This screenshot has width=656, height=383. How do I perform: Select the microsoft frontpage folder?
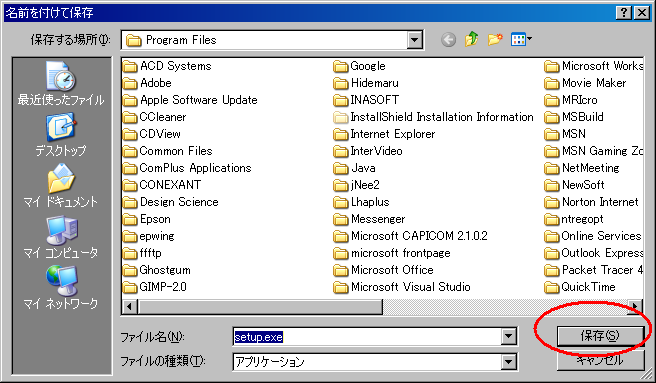point(392,253)
